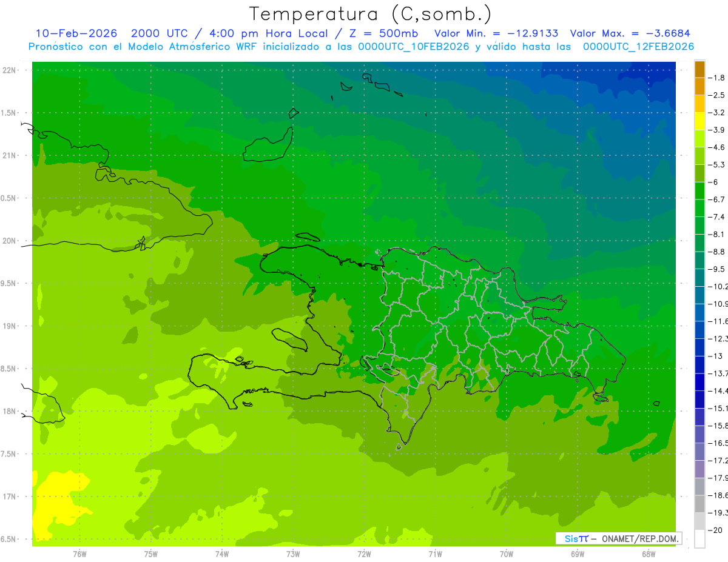Click the '-2.5' legend value

tap(717, 95)
